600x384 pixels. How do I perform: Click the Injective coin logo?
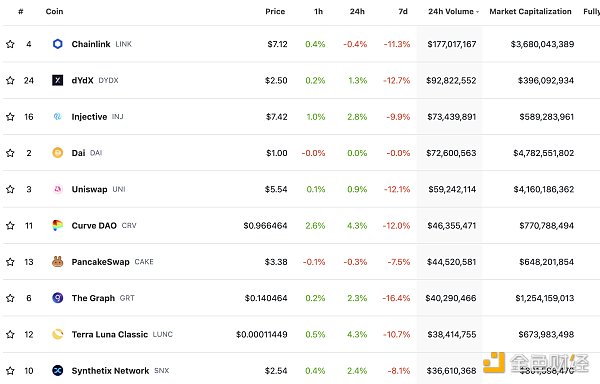[x=57, y=117]
